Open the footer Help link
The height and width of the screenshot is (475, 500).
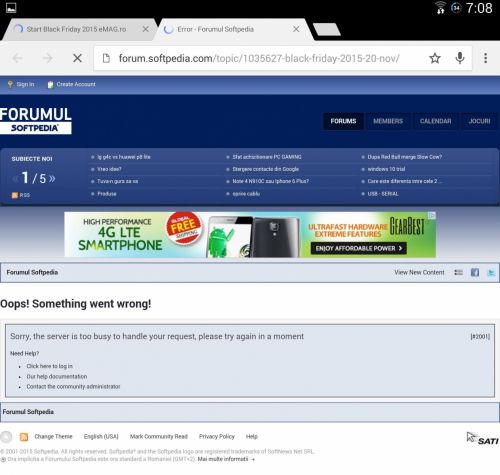252,436
